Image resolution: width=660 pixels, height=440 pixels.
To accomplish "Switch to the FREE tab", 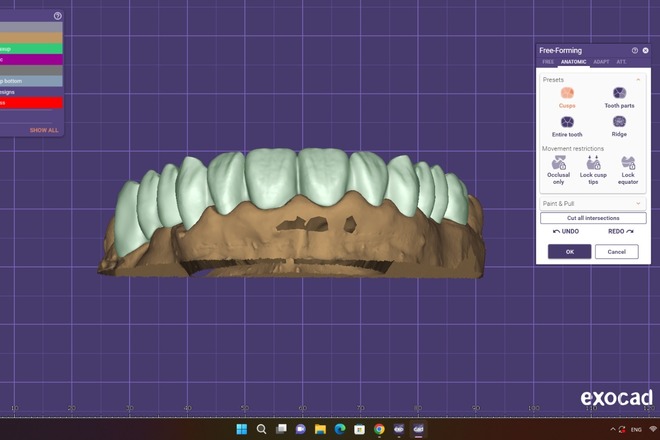I will pos(548,62).
